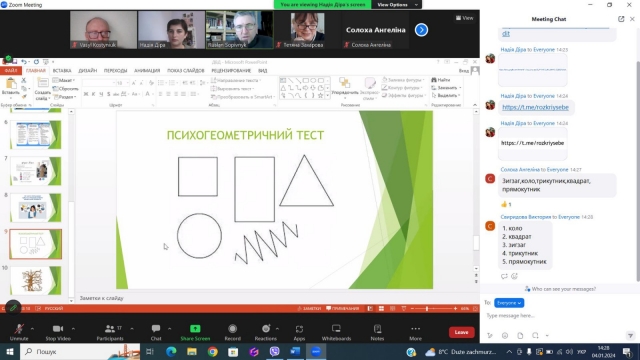Open Notes in Zoom toolbar
Image resolution: width=640 pixels, height=360 pixels.
tap(377, 332)
